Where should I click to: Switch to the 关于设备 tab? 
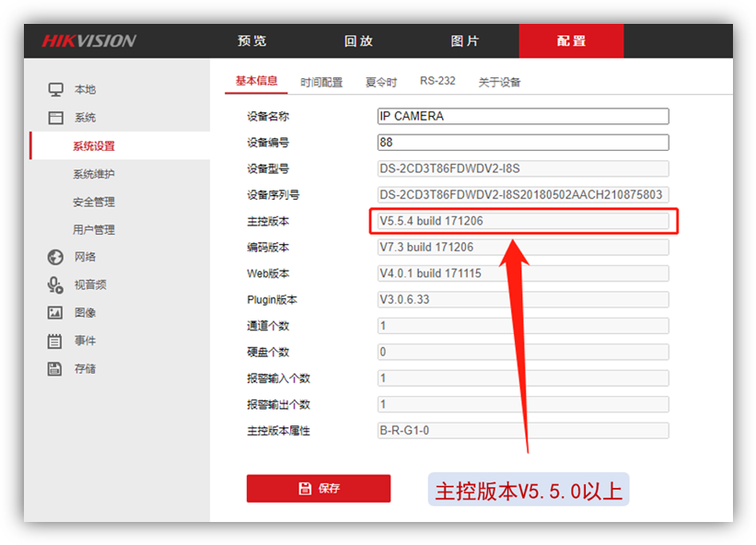(x=499, y=82)
